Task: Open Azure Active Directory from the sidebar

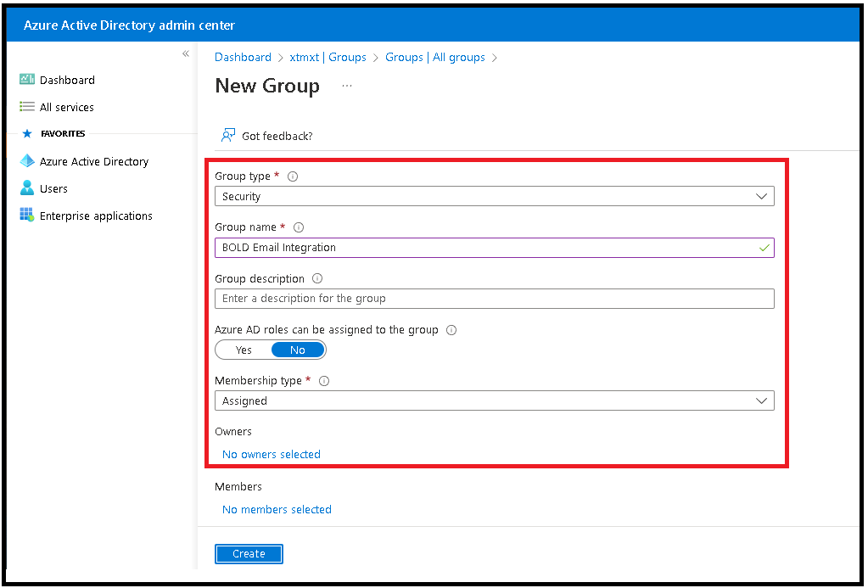Action: [x=26, y=161]
